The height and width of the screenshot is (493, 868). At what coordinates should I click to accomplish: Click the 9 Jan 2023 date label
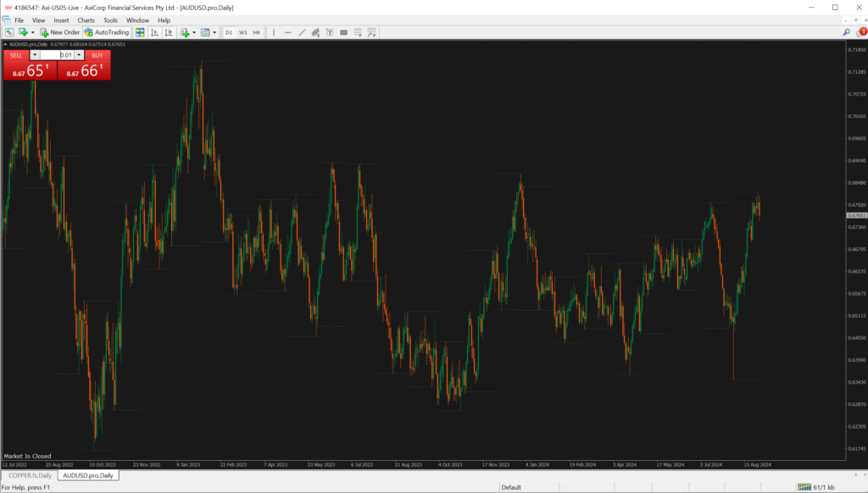[188, 465]
